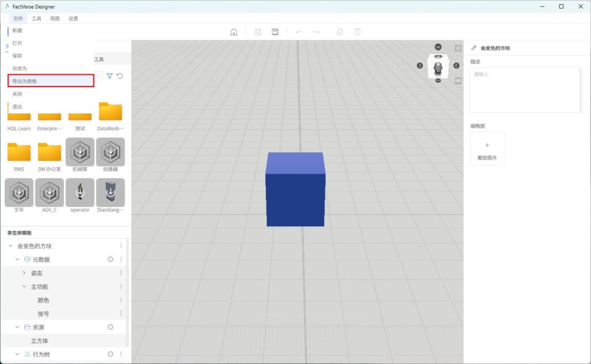Collapse the 资源 tree node
Viewport: 591px width, 364px height.
pyautogui.click(x=17, y=327)
